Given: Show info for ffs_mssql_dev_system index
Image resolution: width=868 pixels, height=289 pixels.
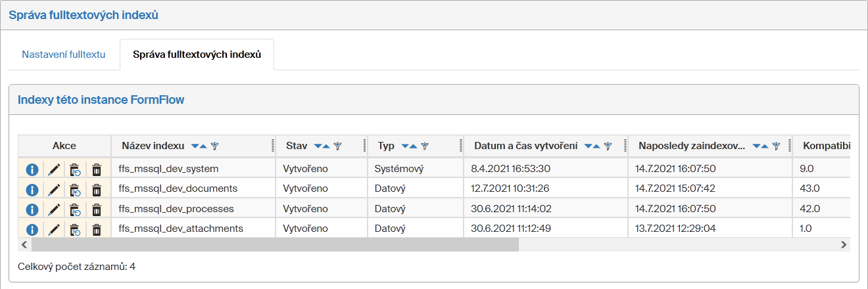Looking at the screenshot, I should (31, 169).
